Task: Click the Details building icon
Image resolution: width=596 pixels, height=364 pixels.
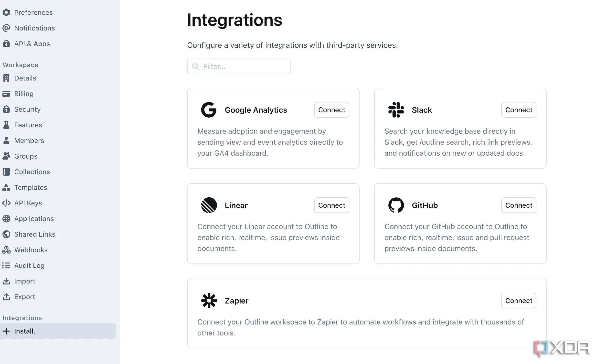Action: 6,78
